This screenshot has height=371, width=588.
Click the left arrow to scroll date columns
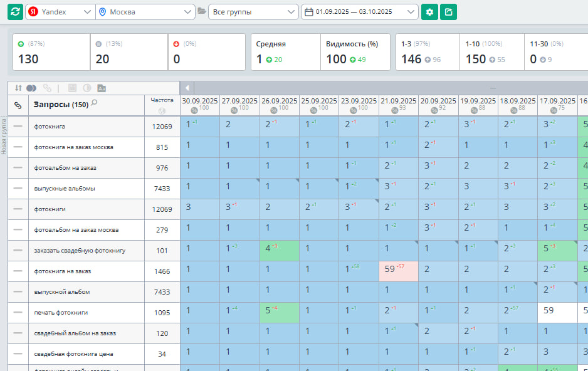tap(187, 88)
